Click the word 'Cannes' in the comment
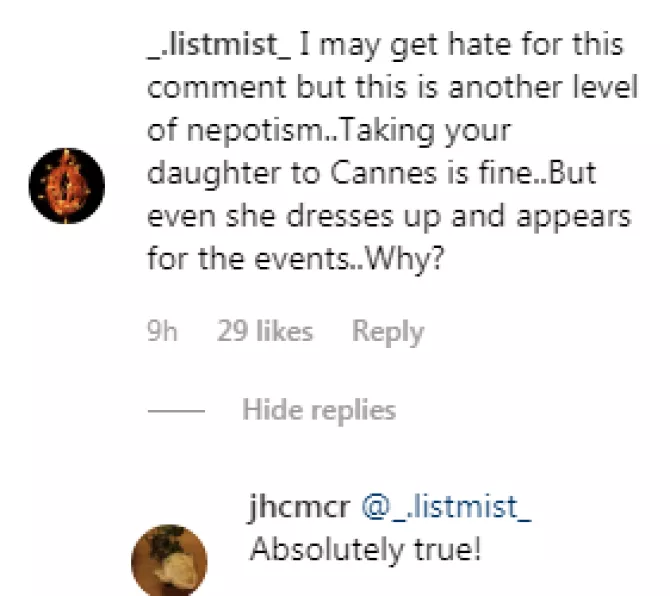The height and width of the screenshot is (596, 670). (x=383, y=173)
